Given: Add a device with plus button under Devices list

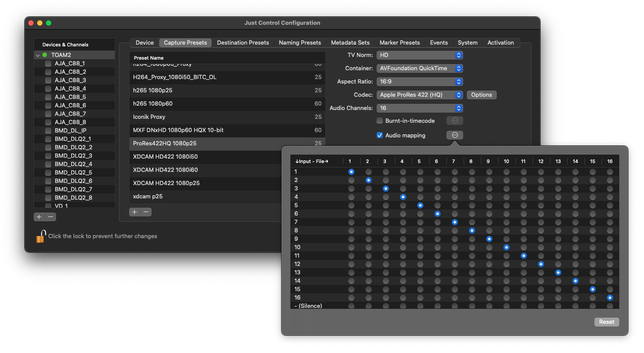Looking at the screenshot, I should (x=39, y=216).
